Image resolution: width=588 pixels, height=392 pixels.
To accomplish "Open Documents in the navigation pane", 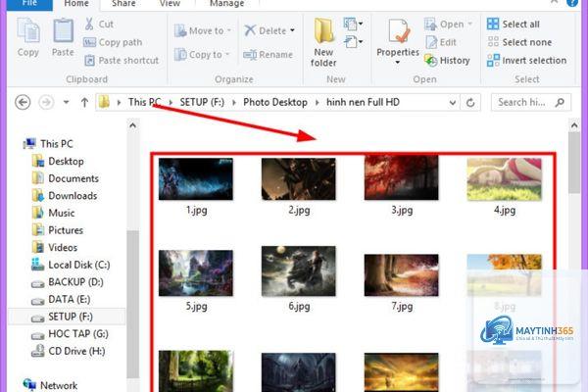I will coord(66,178).
